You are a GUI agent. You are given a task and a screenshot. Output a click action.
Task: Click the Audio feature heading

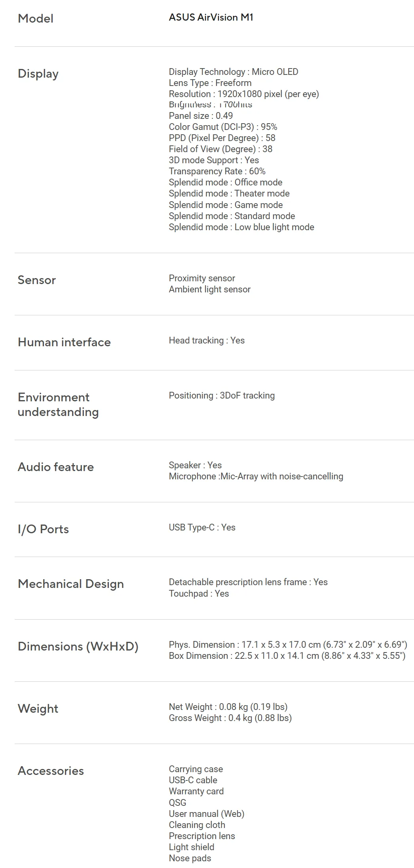(x=56, y=467)
